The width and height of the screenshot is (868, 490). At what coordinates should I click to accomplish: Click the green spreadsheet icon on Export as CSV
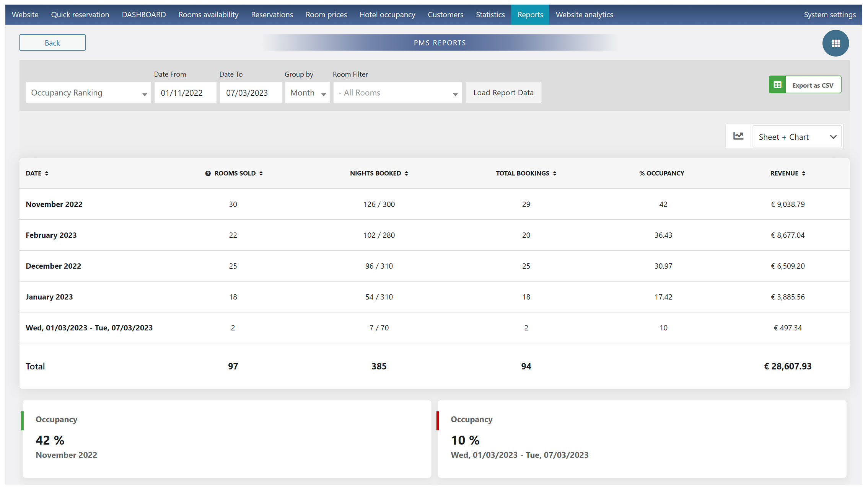point(777,85)
